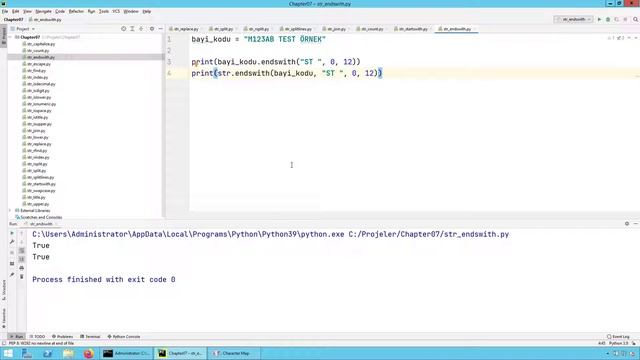Open File menu
Screen dimensions: 640x360
click(5, 11)
